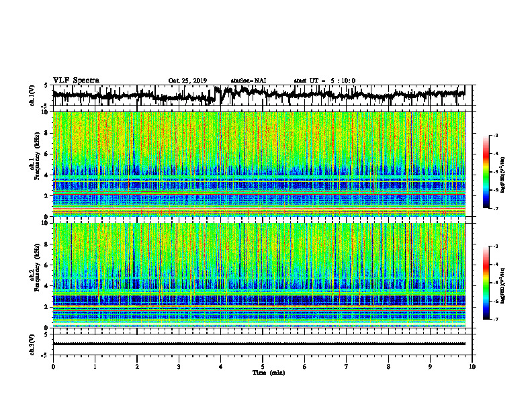Click the ch.3 flat waveform trace
The height and width of the screenshot is (411, 532).
pos(259,344)
